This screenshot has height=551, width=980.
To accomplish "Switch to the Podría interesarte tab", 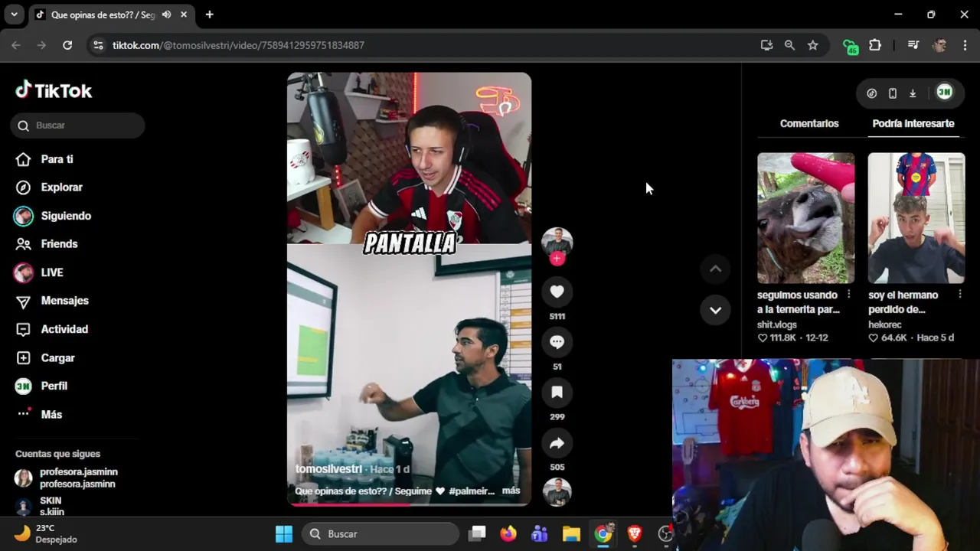I will [913, 123].
